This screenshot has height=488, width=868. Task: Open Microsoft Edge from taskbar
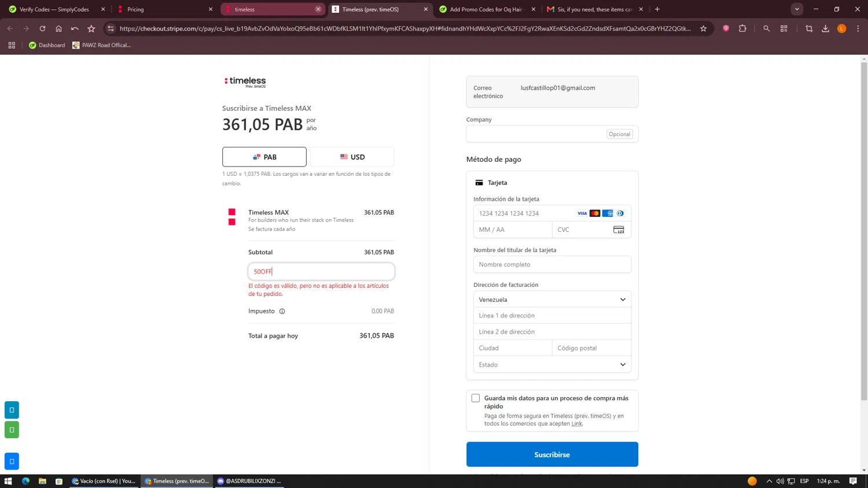click(25, 481)
